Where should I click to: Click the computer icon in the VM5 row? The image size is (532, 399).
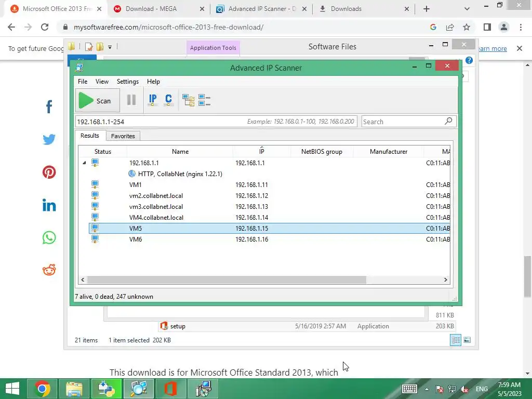[x=95, y=228]
